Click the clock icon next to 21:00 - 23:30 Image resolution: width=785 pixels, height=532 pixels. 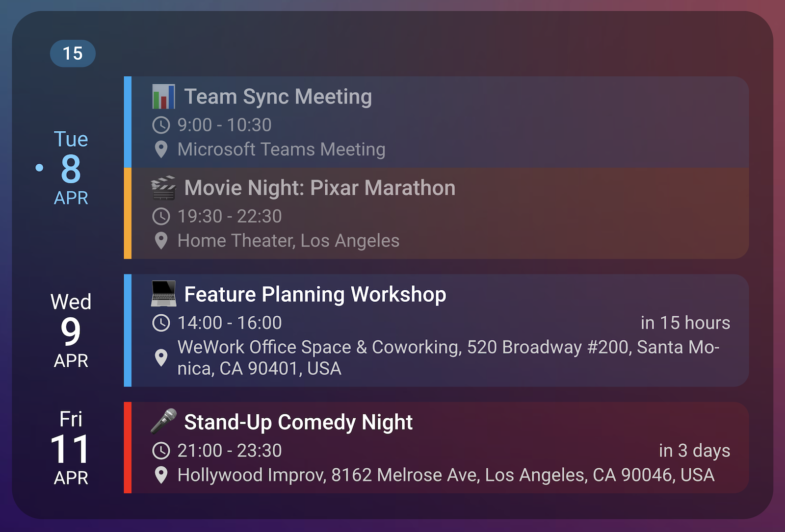pos(161,451)
